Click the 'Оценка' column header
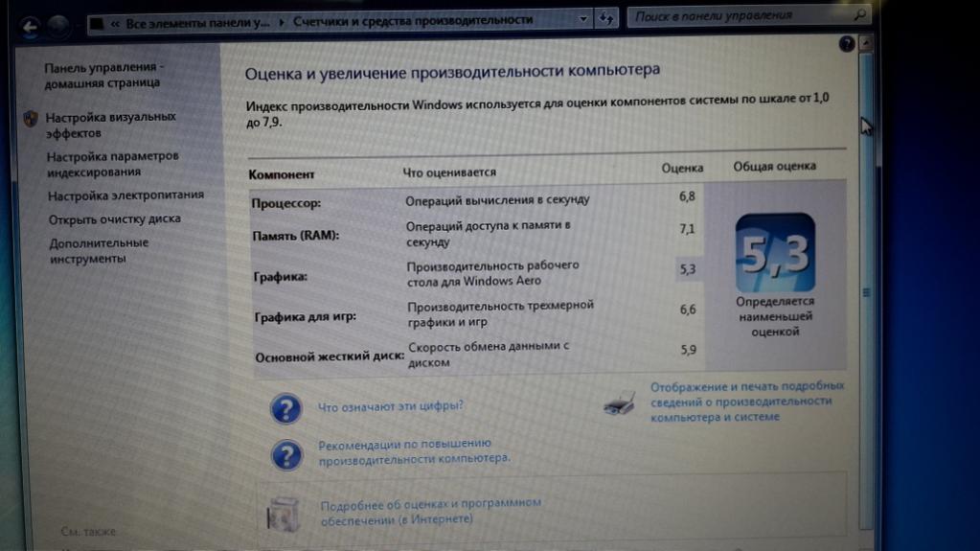Image resolution: width=980 pixels, height=551 pixels. pyautogui.click(x=682, y=168)
